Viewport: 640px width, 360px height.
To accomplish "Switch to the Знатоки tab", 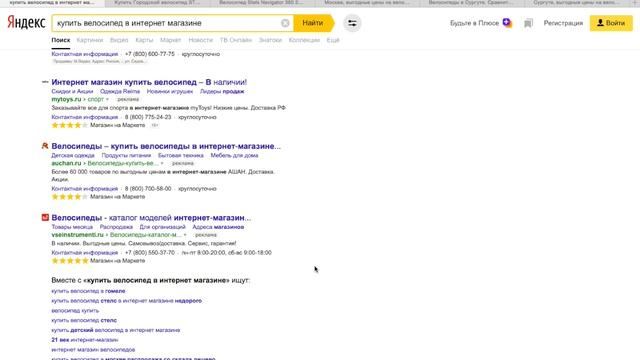I will 270,40.
